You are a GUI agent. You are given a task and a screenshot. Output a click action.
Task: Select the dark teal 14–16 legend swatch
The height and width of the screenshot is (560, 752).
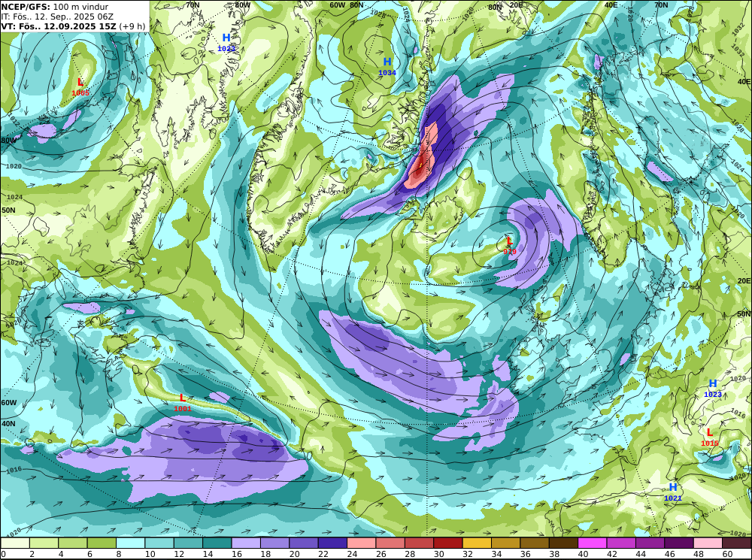[x=217, y=543]
